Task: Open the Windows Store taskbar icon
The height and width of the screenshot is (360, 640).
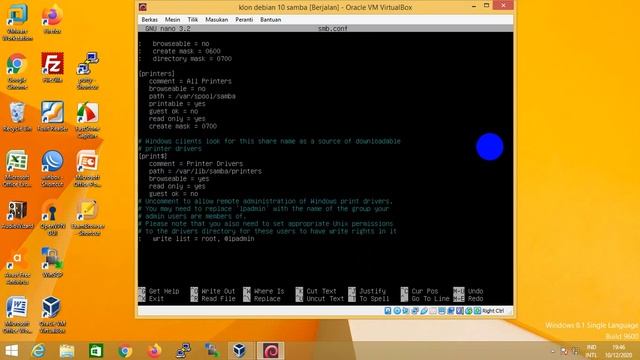Action: click(96, 351)
